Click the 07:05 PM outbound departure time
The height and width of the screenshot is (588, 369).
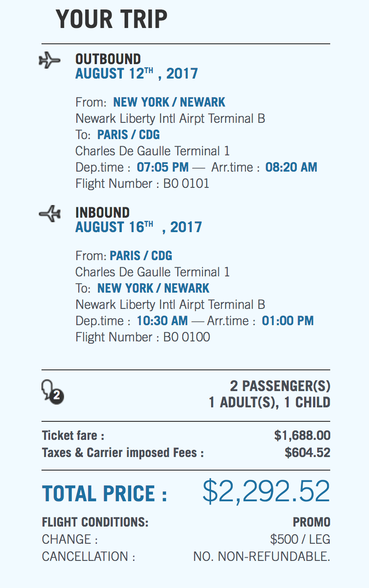pyautogui.click(x=163, y=168)
